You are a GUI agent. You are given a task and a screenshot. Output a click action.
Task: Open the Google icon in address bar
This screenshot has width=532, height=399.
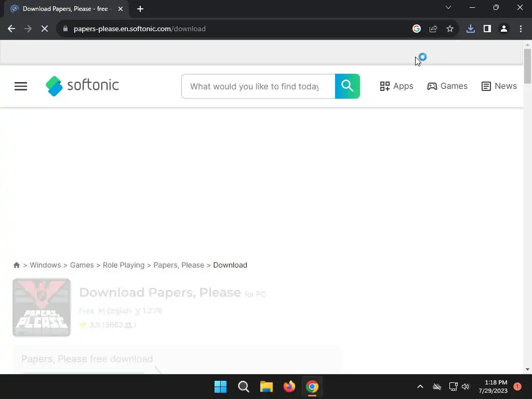coord(417,29)
